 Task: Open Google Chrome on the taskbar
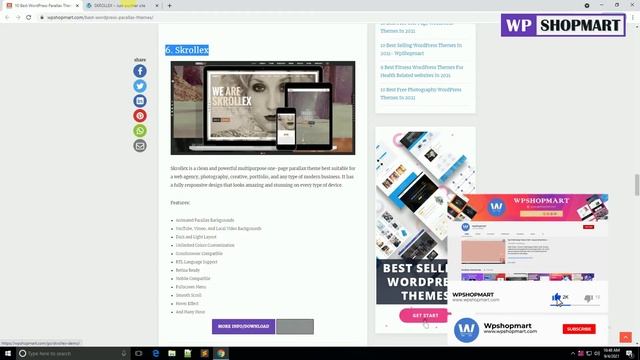click(221, 353)
